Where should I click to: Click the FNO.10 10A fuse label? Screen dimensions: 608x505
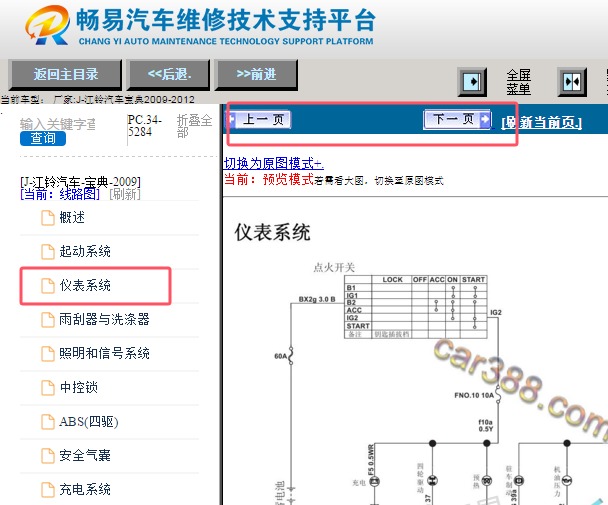(474, 395)
